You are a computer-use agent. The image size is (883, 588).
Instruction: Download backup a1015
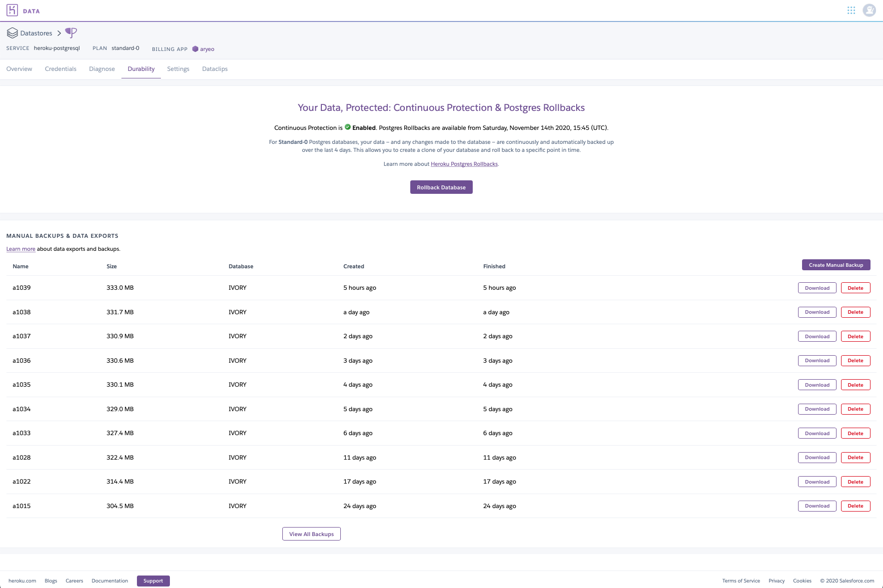[x=817, y=506]
